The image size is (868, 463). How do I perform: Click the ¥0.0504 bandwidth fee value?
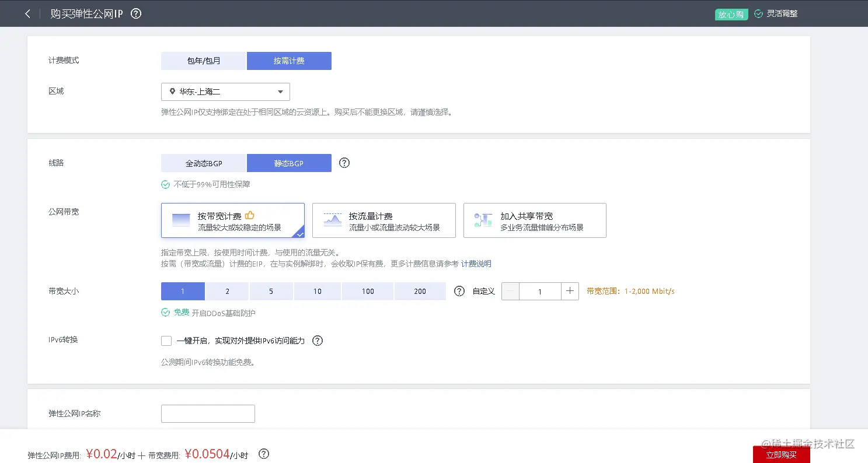207,454
